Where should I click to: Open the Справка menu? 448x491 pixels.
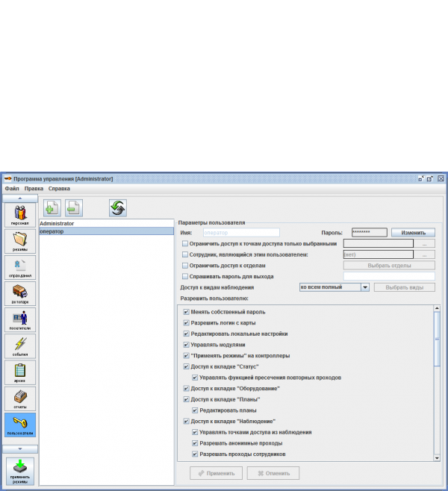point(59,189)
